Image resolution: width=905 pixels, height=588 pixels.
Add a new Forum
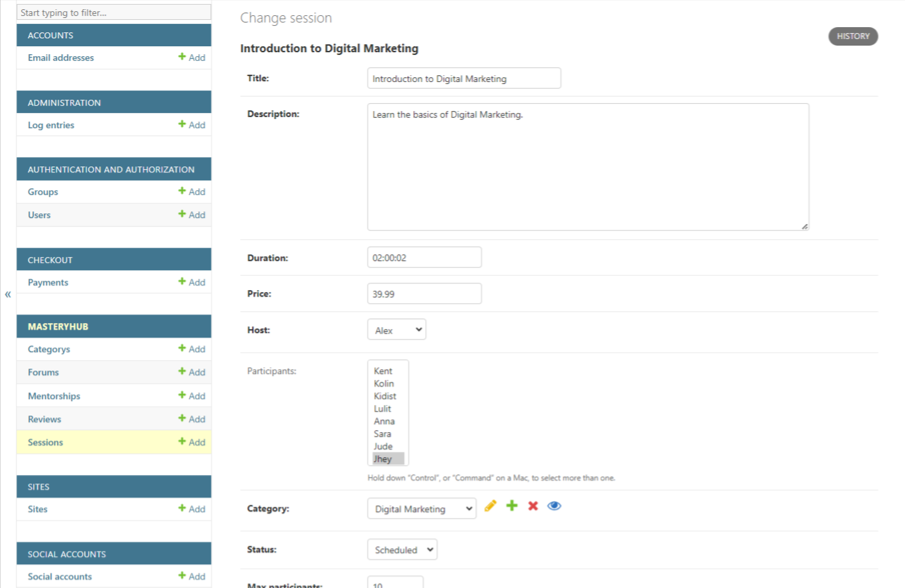click(x=192, y=372)
